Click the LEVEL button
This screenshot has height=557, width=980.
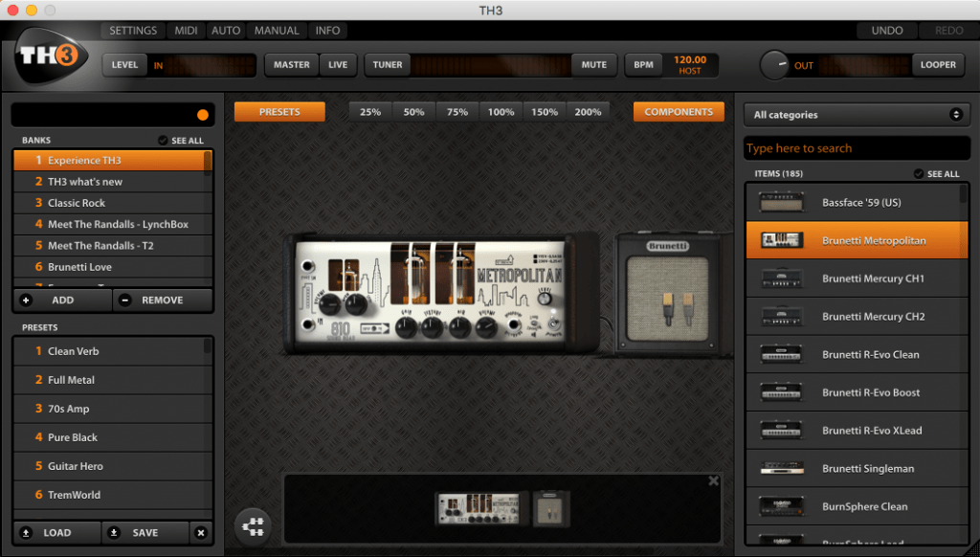(x=124, y=64)
